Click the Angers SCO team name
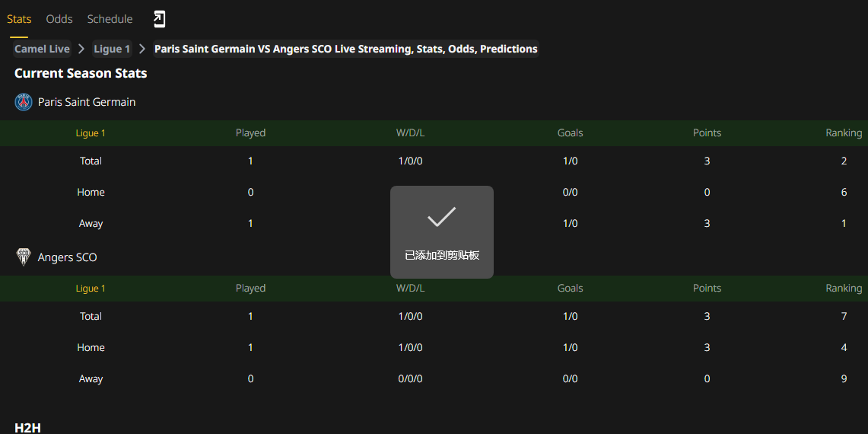The image size is (868, 434). 68,258
